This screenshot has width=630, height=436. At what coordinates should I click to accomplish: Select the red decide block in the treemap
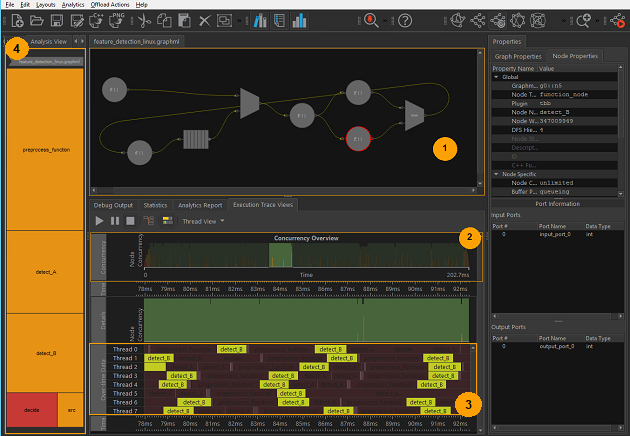tap(32, 408)
